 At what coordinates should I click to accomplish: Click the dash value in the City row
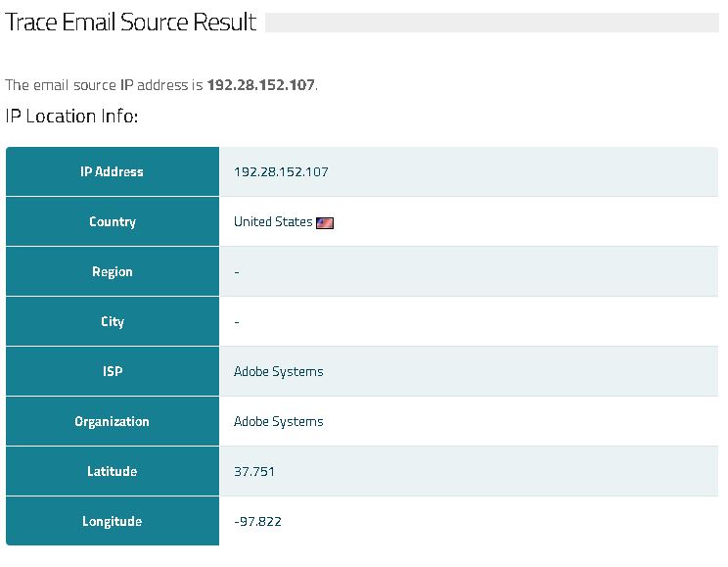coord(237,322)
